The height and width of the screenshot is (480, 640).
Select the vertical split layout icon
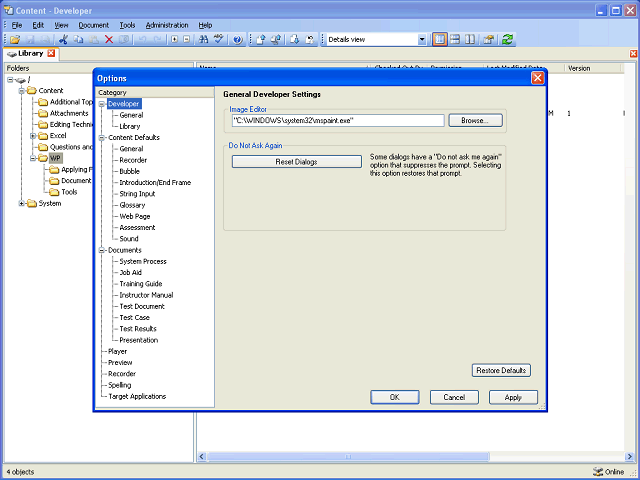[470, 40]
